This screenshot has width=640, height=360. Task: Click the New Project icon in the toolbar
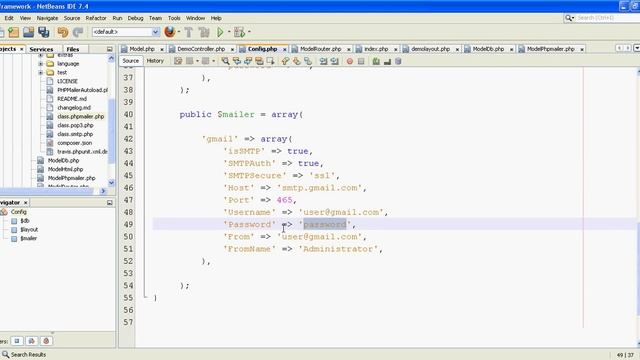(13, 32)
